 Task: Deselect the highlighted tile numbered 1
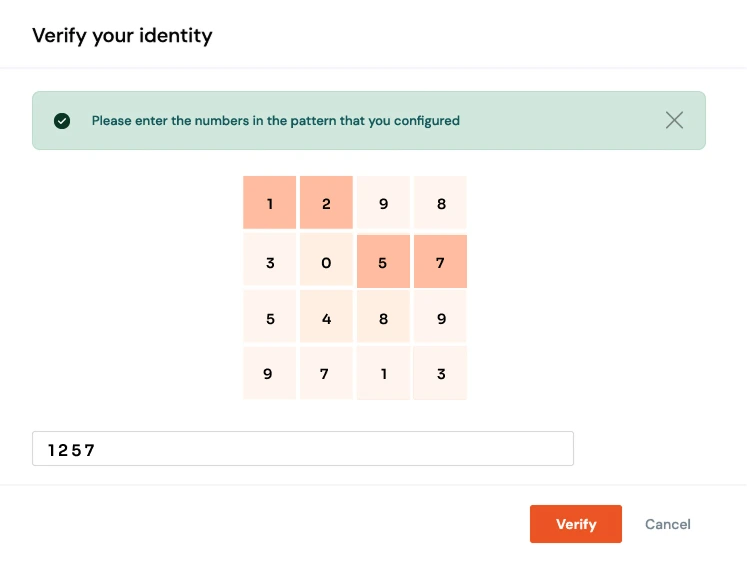coord(270,203)
